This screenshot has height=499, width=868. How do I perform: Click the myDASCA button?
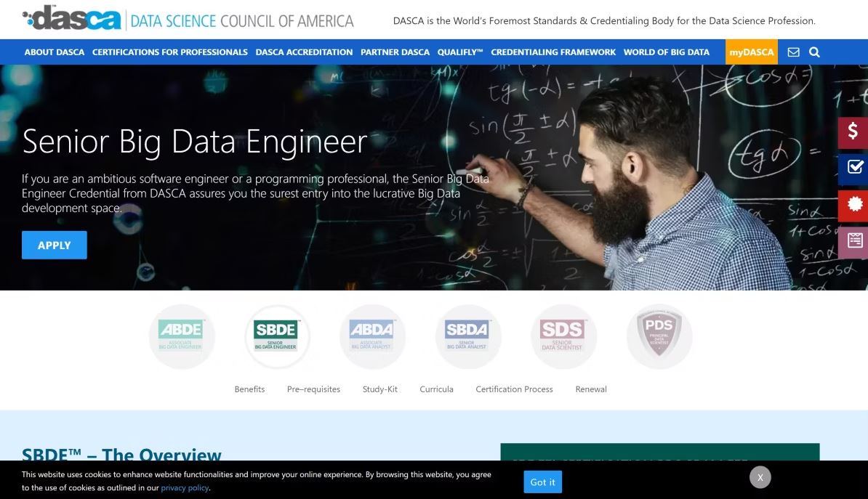pyautogui.click(x=751, y=52)
